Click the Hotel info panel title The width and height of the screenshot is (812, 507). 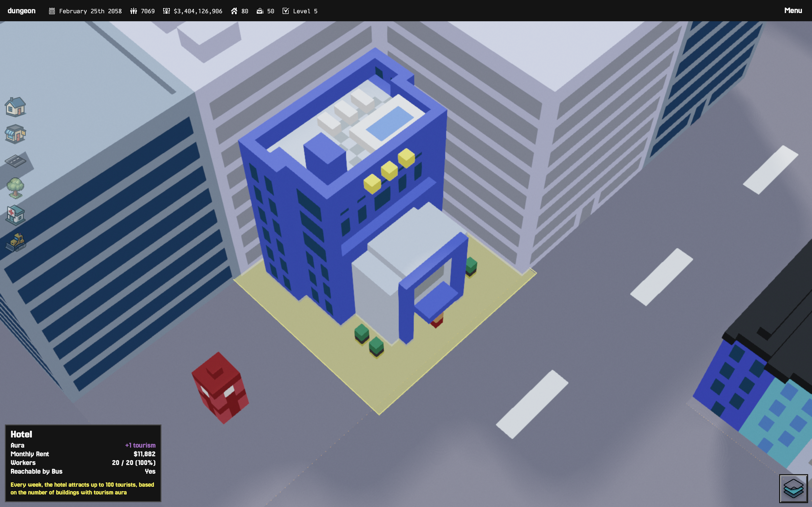[x=22, y=434]
